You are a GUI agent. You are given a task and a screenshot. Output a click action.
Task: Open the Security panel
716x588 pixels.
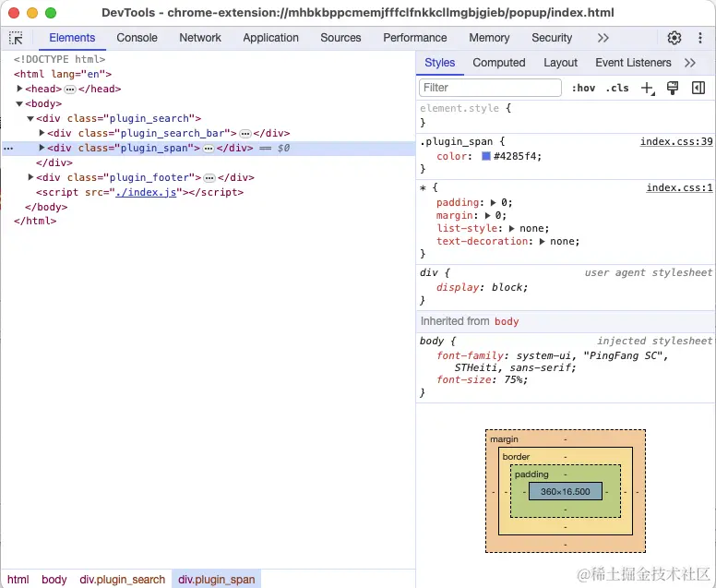[x=552, y=38]
